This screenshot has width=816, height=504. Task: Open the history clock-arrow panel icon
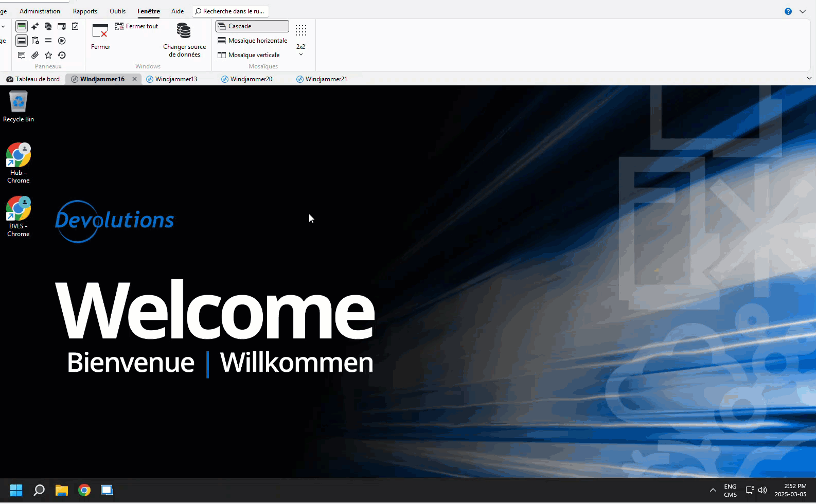[62, 55]
